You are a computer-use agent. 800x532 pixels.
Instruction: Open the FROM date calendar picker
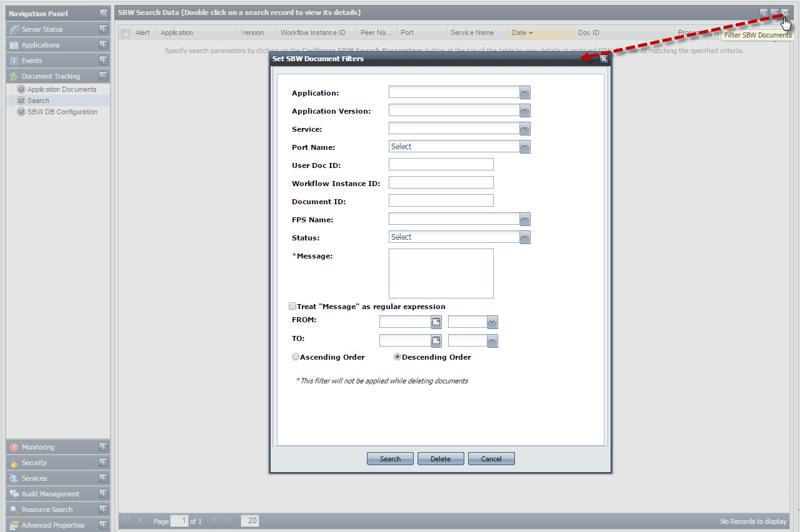pos(436,322)
